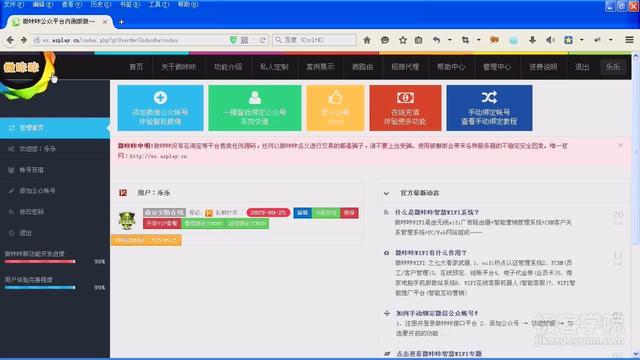The width and height of the screenshot is (640, 360).
Task: Focus the browser address bar
Action: click(x=131, y=40)
